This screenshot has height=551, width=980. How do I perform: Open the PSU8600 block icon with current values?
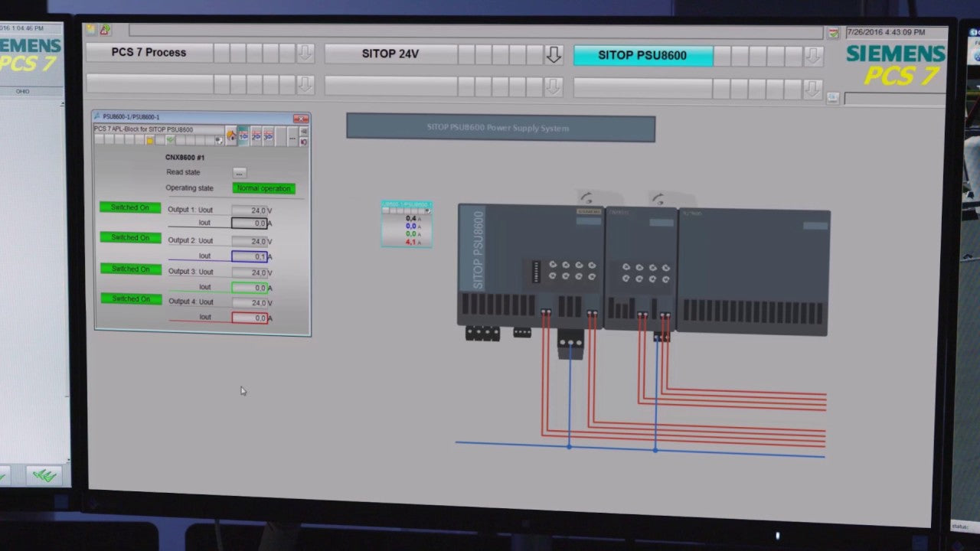click(x=407, y=224)
